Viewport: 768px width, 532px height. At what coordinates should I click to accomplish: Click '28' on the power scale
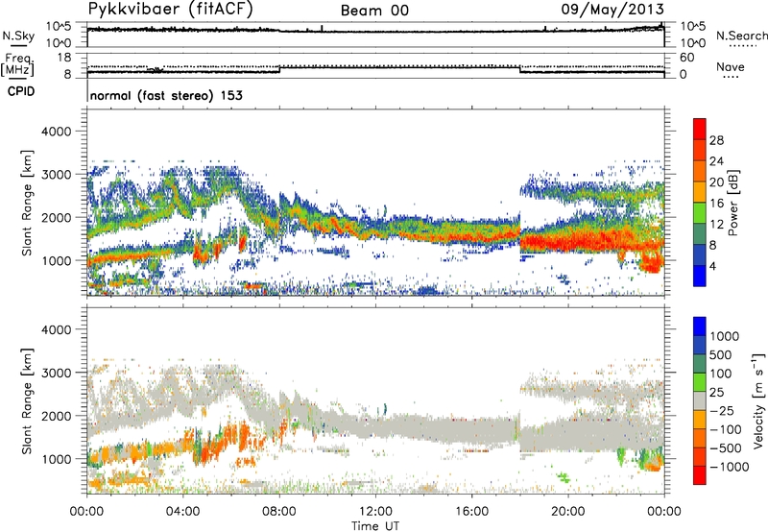coord(716,140)
